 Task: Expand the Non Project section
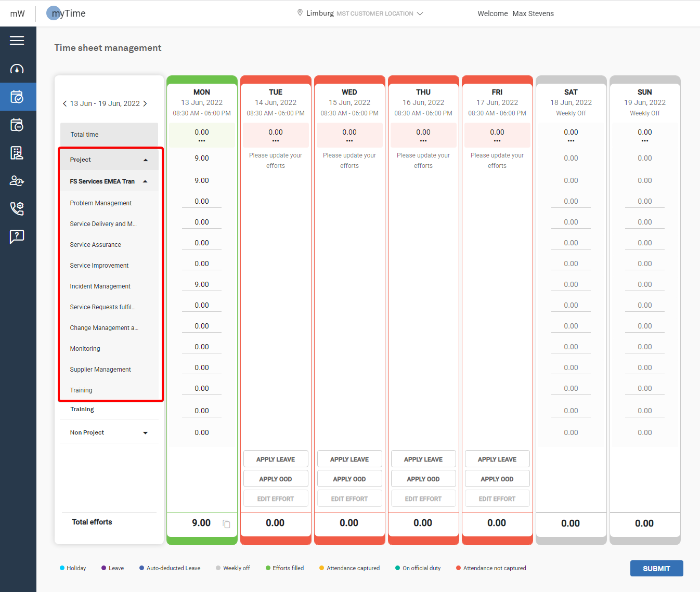click(x=145, y=433)
